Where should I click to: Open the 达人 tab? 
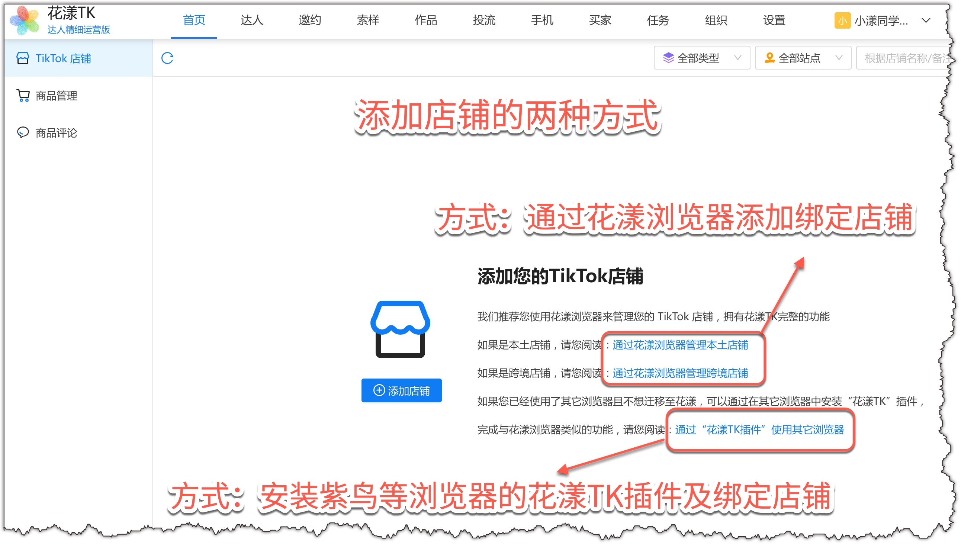[252, 20]
